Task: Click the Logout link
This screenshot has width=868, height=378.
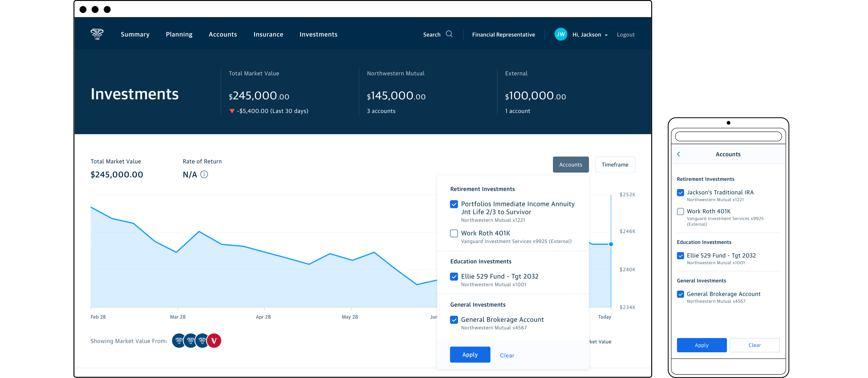Action: click(626, 35)
